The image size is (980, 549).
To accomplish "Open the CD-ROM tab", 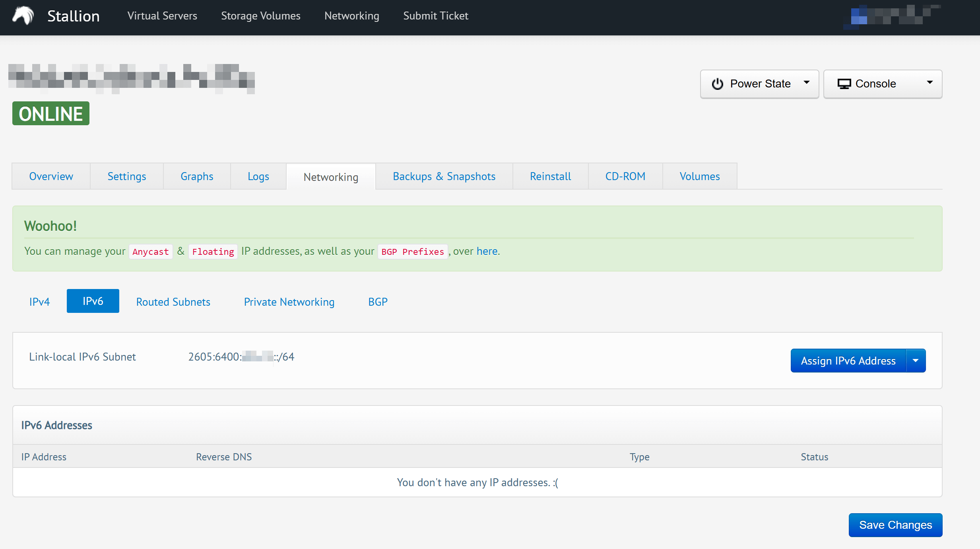I will (x=625, y=176).
